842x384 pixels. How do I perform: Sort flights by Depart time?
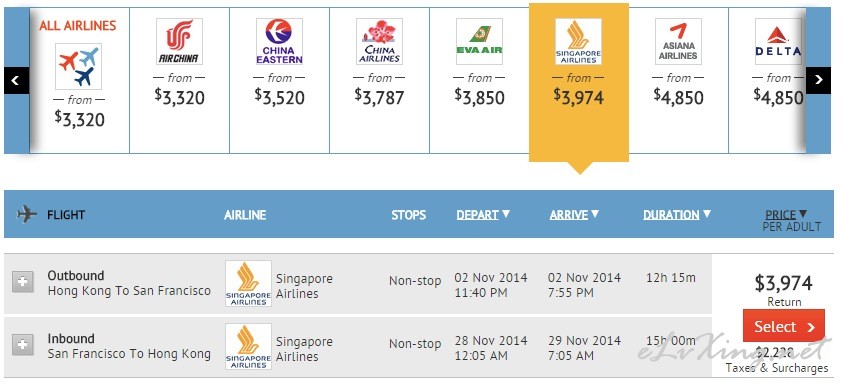coord(483,214)
